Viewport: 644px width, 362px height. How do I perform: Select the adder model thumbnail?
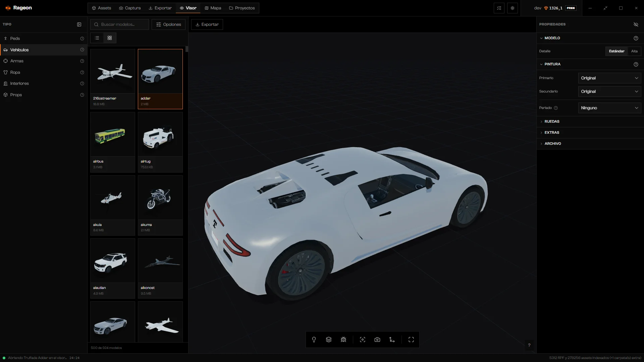click(160, 79)
